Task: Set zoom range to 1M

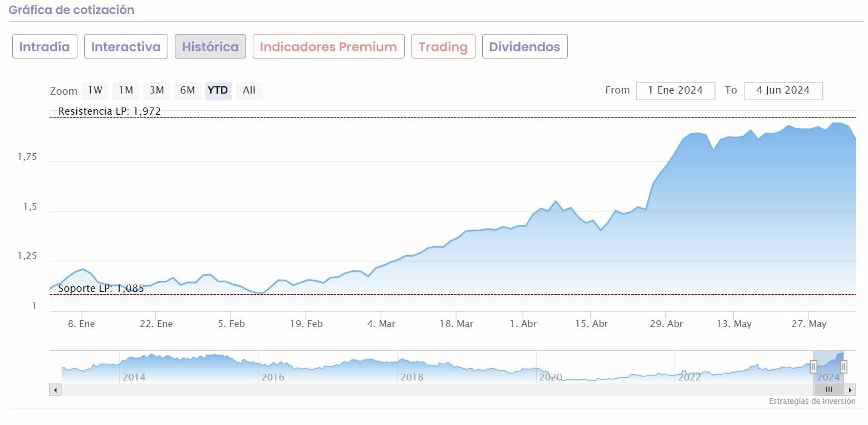Action: pyautogui.click(x=126, y=90)
